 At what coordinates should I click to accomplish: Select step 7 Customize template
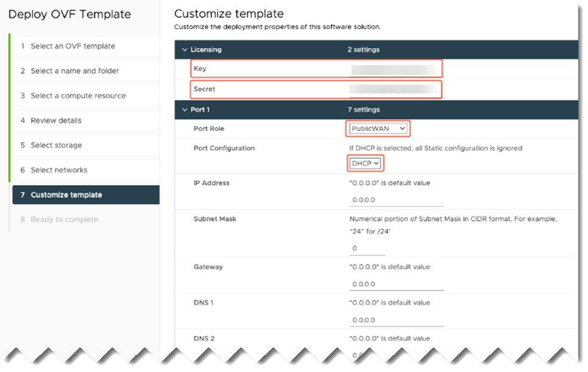click(x=66, y=195)
